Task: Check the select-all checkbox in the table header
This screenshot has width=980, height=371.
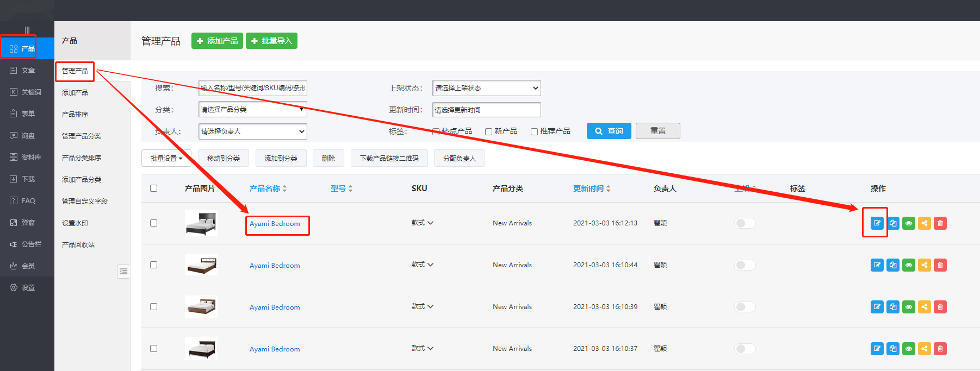Action: (153, 188)
